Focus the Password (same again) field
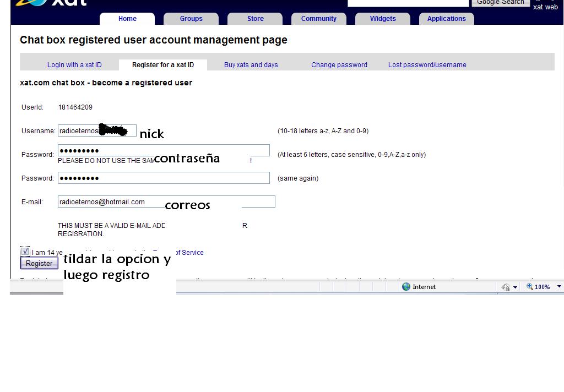This screenshot has height=392, width=564. pyautogui.click(x=164, y=178)
